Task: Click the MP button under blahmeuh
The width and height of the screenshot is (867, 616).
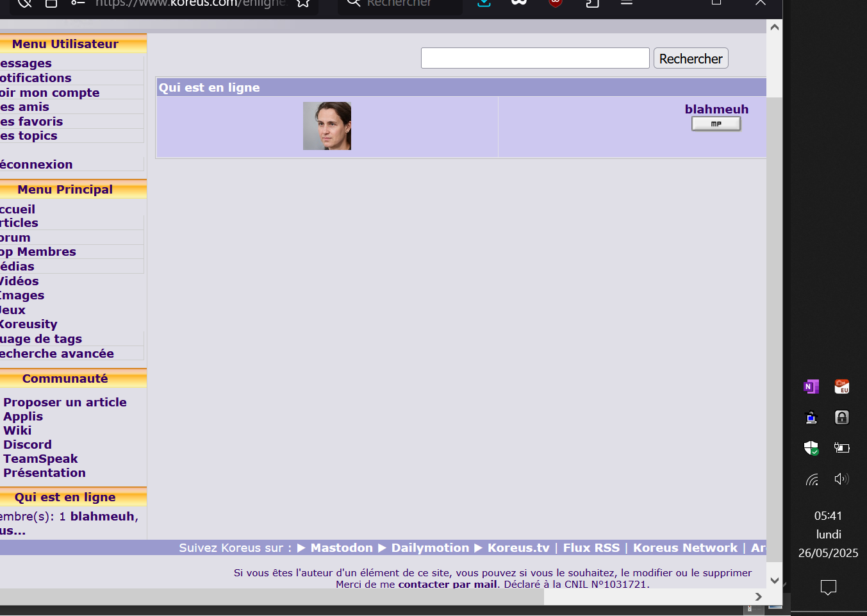Action: [716, 124]
